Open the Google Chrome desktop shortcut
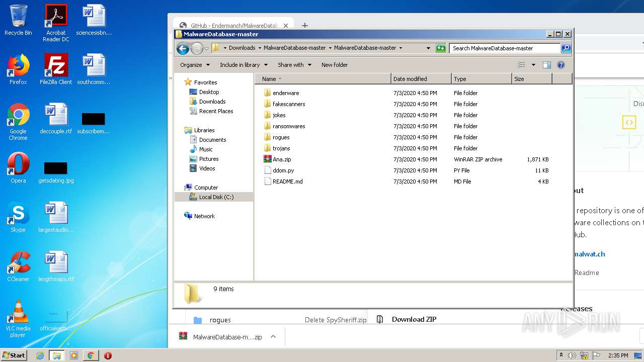The width and height of the screenshot is (644, 362). point(18,122)
